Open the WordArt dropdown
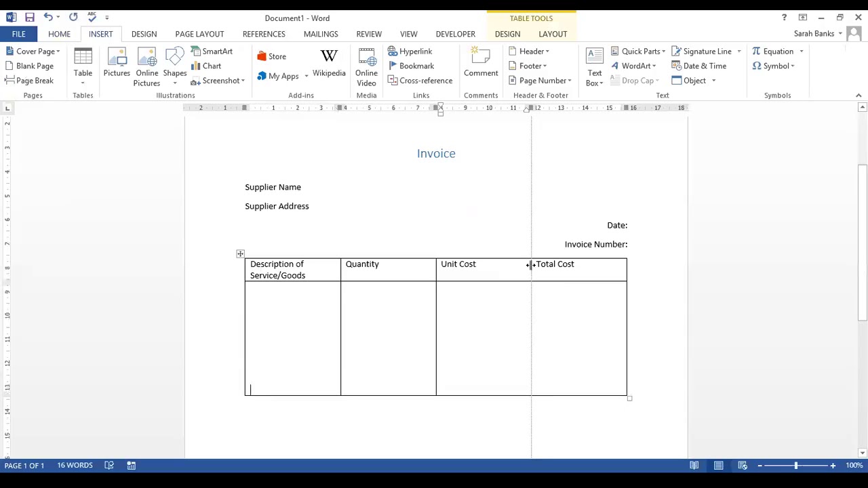The height and width of the screenshot is (488, 868). (633, 66)
